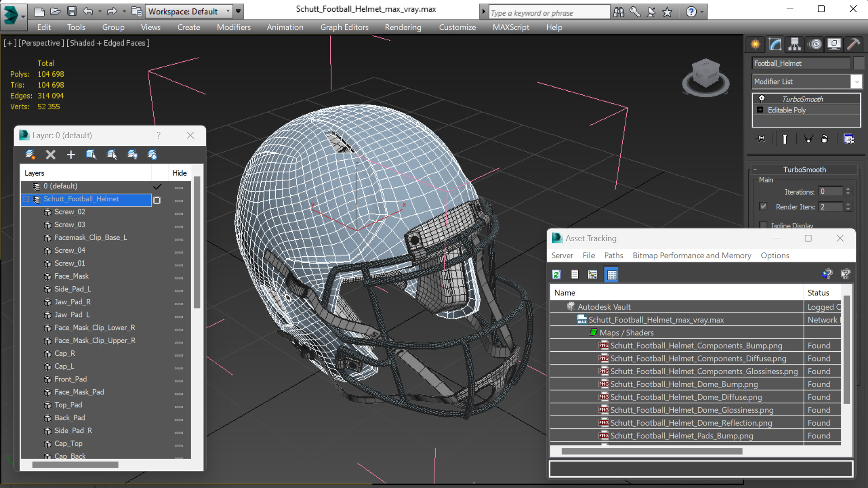Open the help question mark icon
Viewport: 868px width, 488px height.
pyautogui.click(x=691, y=12)
